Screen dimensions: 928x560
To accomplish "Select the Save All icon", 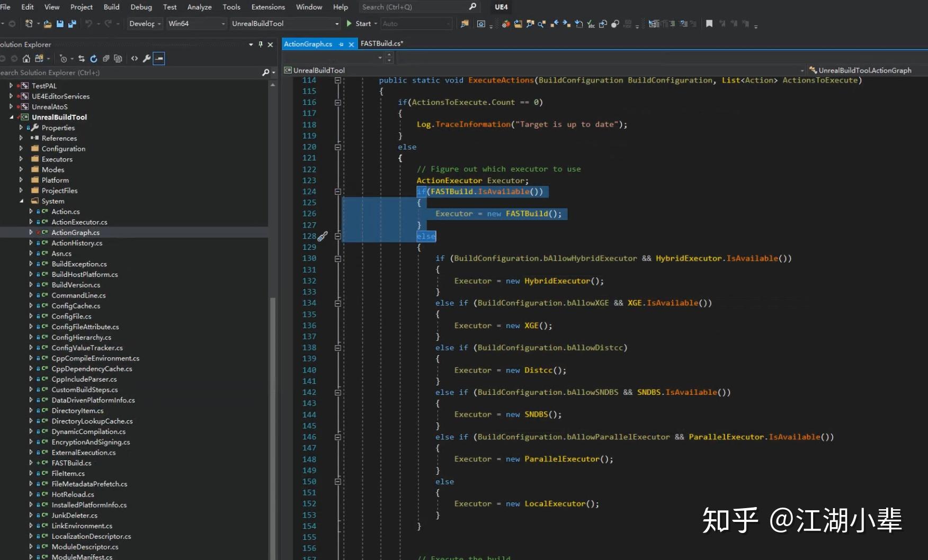I will pyautogui.click(x=72, y=24).
